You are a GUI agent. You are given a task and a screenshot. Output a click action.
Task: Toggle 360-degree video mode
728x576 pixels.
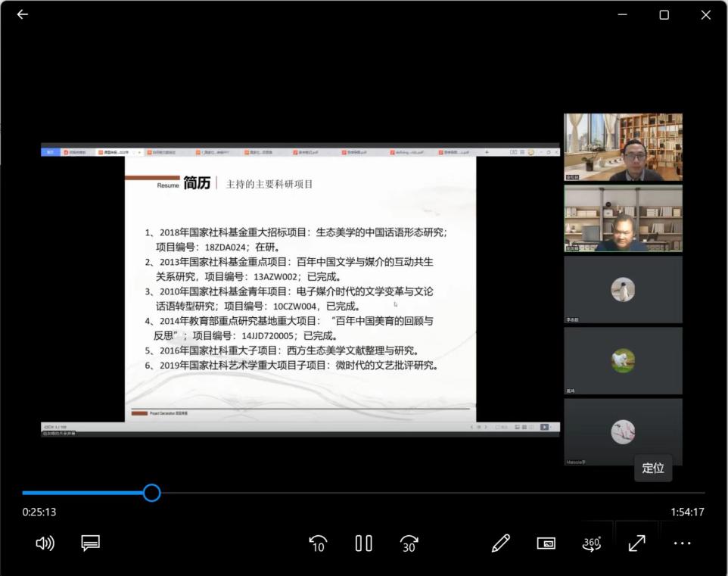[591, 543]
